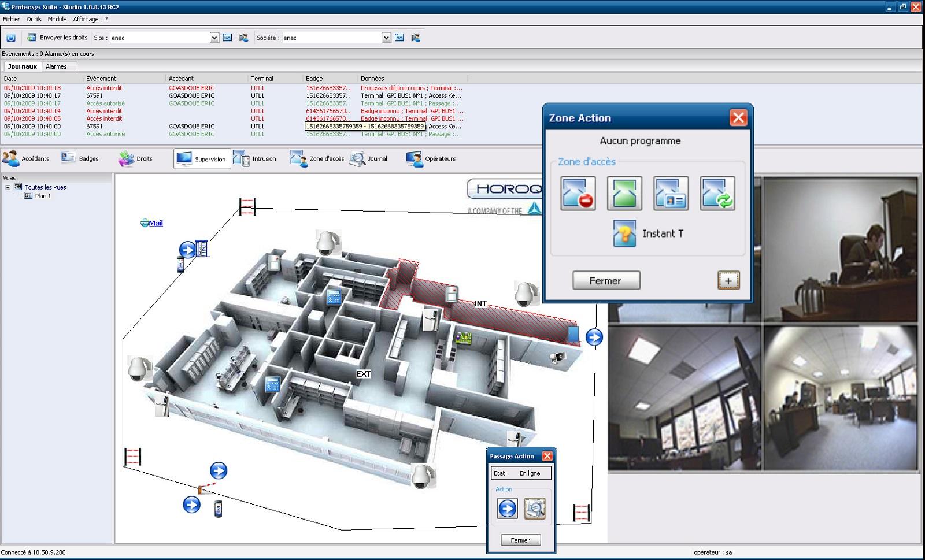The height and width of the screenshot is (560, 925).
Task: Click the zone refresh arrows icon
Action: [x=717, y=193]
